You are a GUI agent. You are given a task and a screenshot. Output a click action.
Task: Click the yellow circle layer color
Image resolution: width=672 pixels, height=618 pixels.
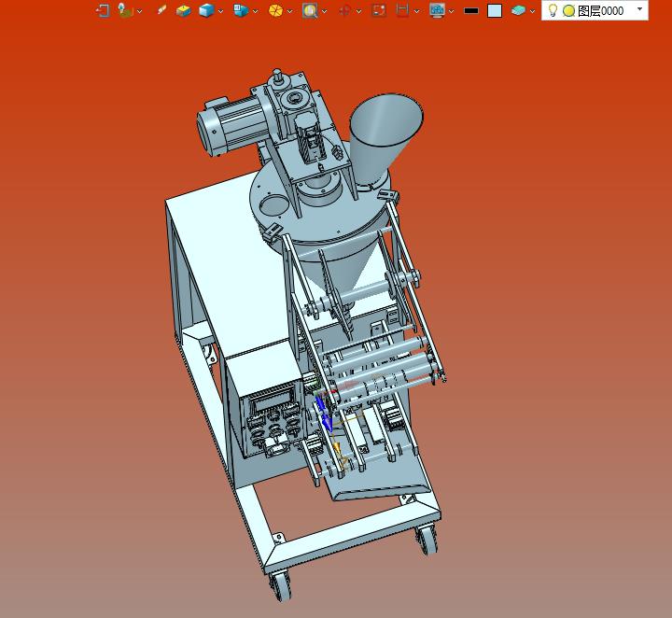568,10
